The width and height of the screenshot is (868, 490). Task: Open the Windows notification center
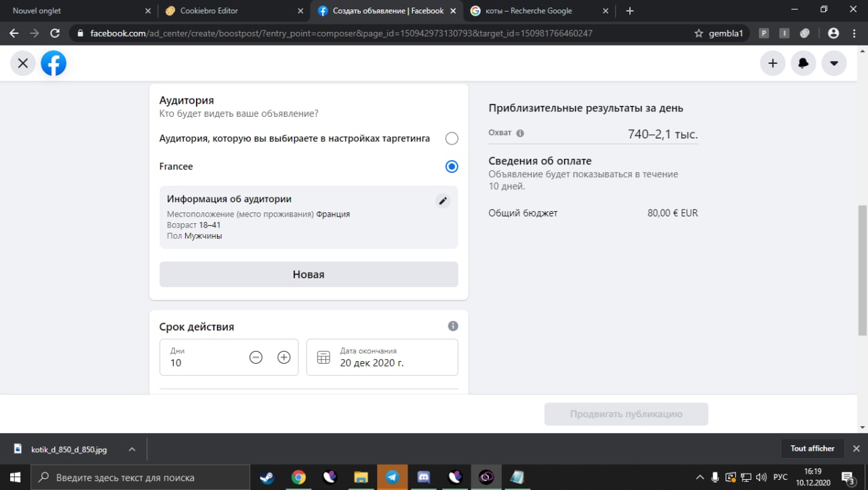(x=848, y=477)
